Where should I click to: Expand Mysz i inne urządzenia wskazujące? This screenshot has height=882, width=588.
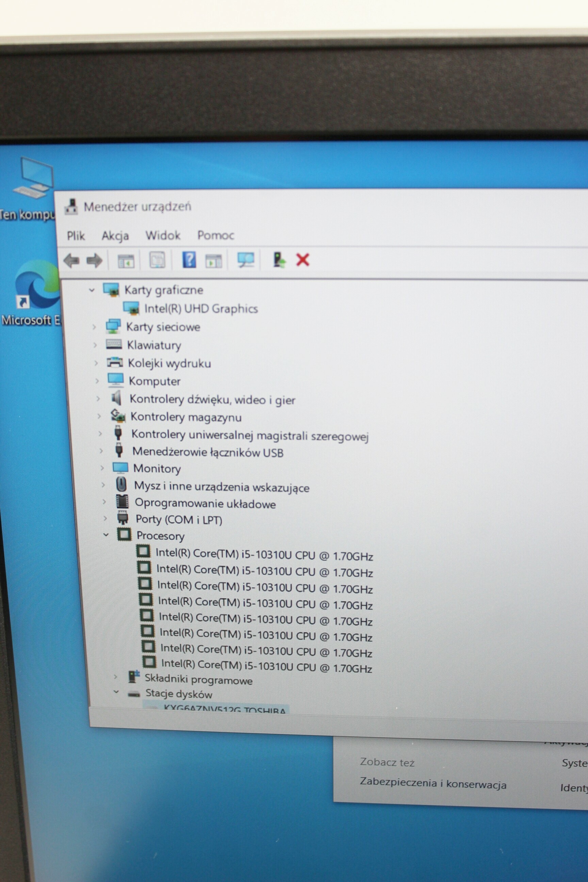[103, 485]
